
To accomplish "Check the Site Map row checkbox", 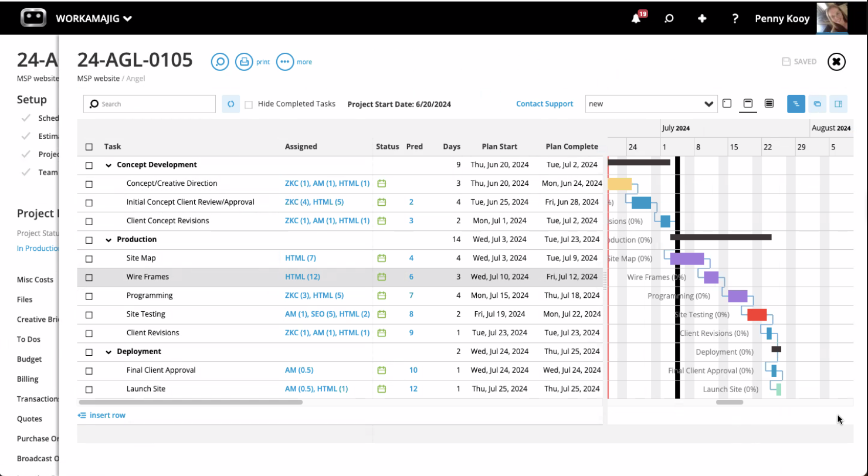I will pyautogui.click(x=89, y=259).
